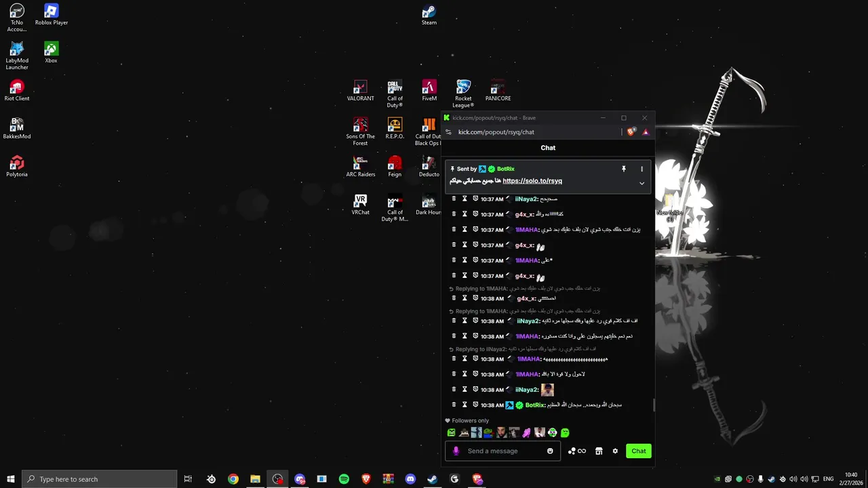Select Rocket League desktop icon
The image size is (868, 488).
(464, 94)
